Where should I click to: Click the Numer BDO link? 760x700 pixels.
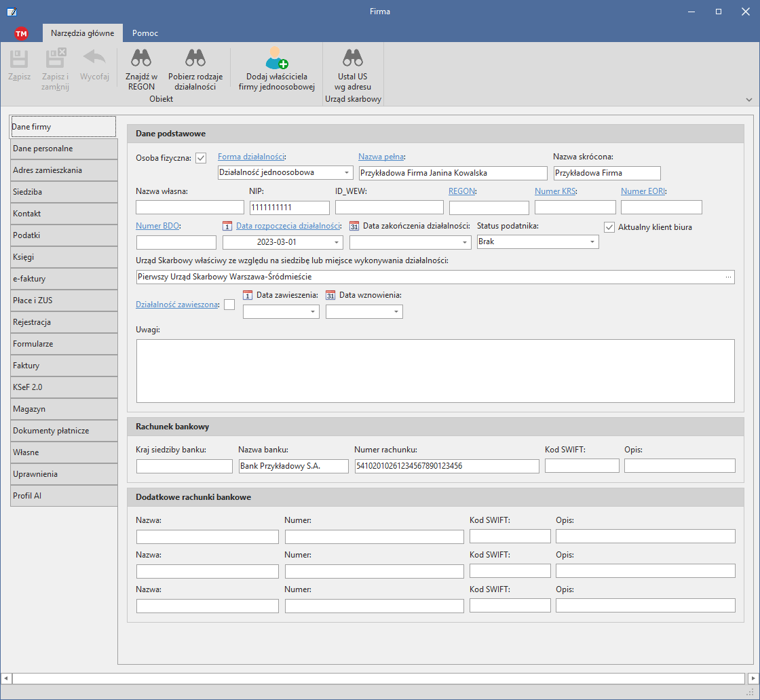(157, 226)
